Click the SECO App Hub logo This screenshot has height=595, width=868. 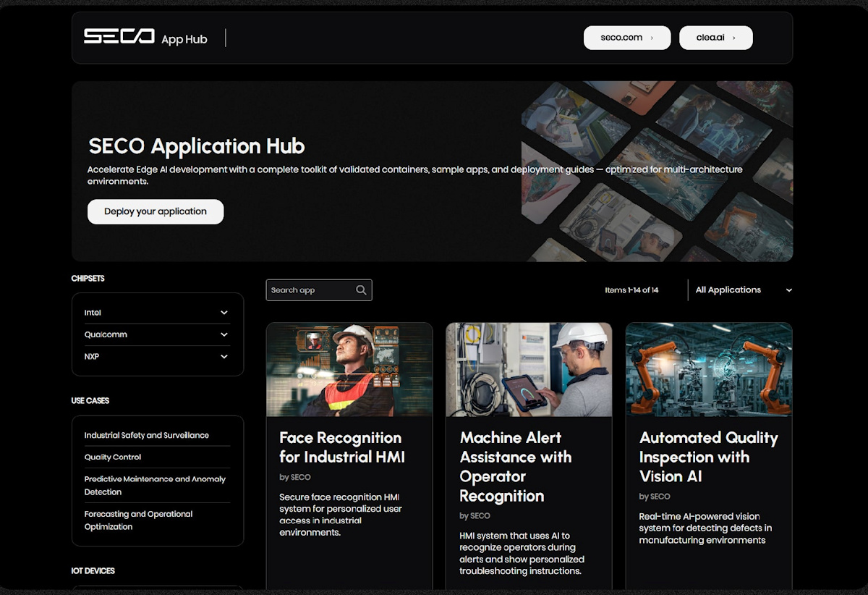[x=145, y=38]
